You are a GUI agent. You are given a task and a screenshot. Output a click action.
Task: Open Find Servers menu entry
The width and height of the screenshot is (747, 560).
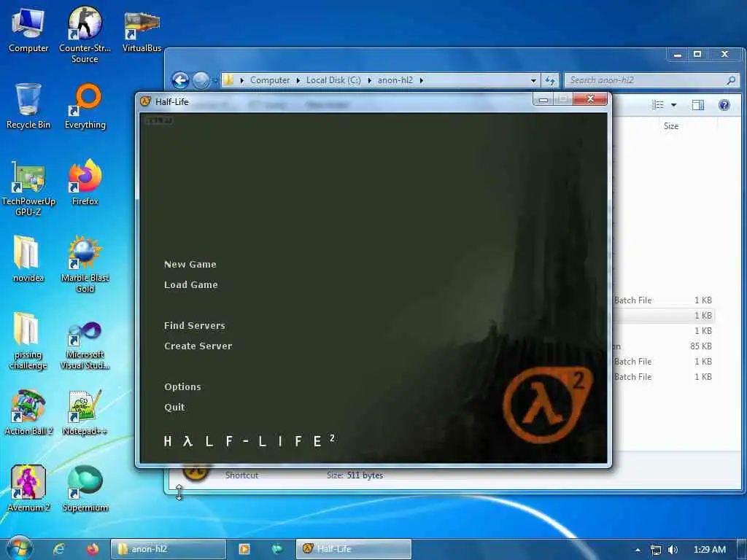194,326
